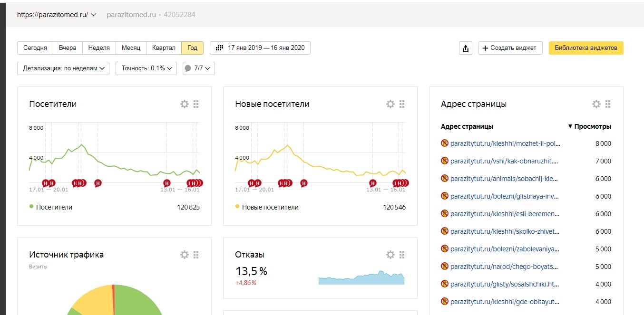Open the kleshhi/esli-beremen page link
644x315 pixels.
tap(505, 214)
